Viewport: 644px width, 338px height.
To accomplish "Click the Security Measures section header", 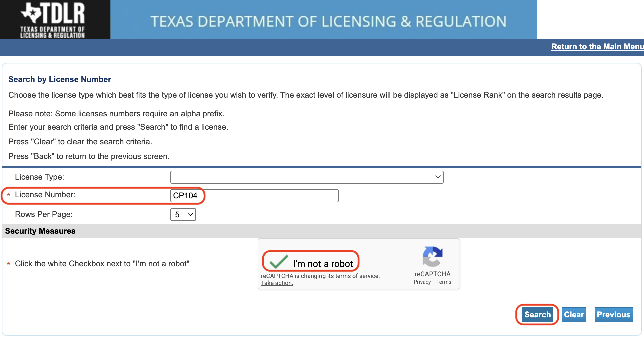I will coord(40,231).
